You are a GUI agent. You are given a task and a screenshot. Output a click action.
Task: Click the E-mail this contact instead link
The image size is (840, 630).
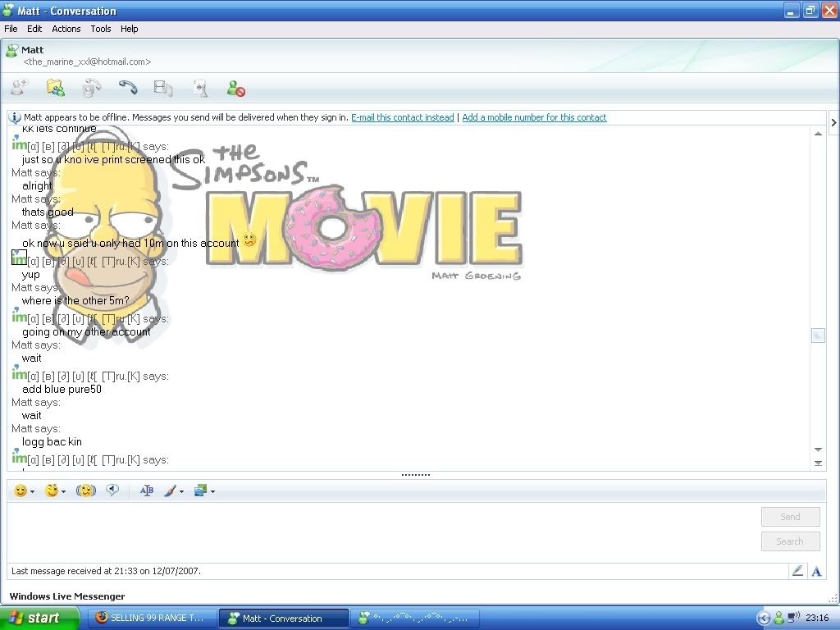pos(402,117)
